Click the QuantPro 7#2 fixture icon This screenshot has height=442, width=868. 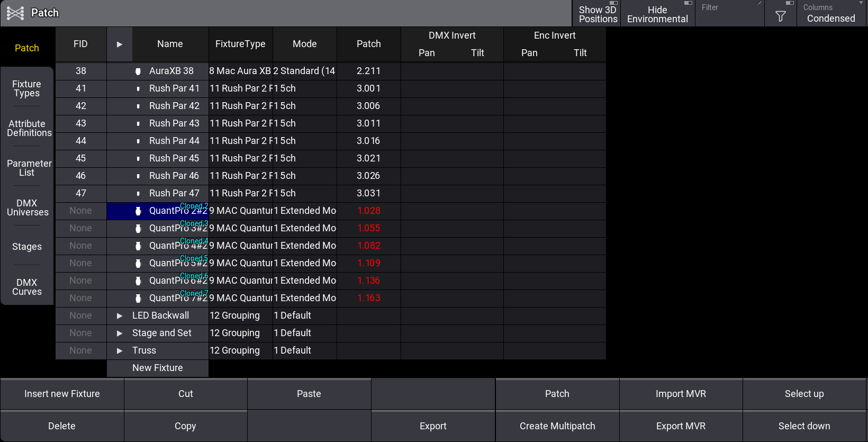(x=138, y=299)
